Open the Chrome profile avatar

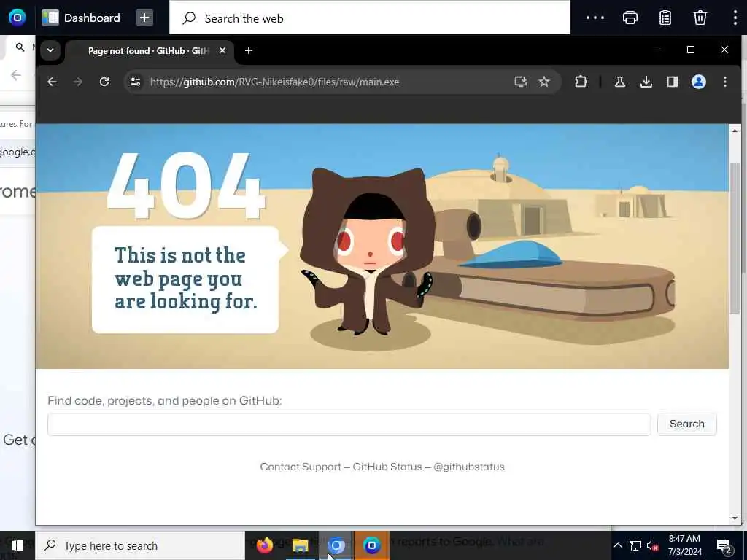(698, 82)
